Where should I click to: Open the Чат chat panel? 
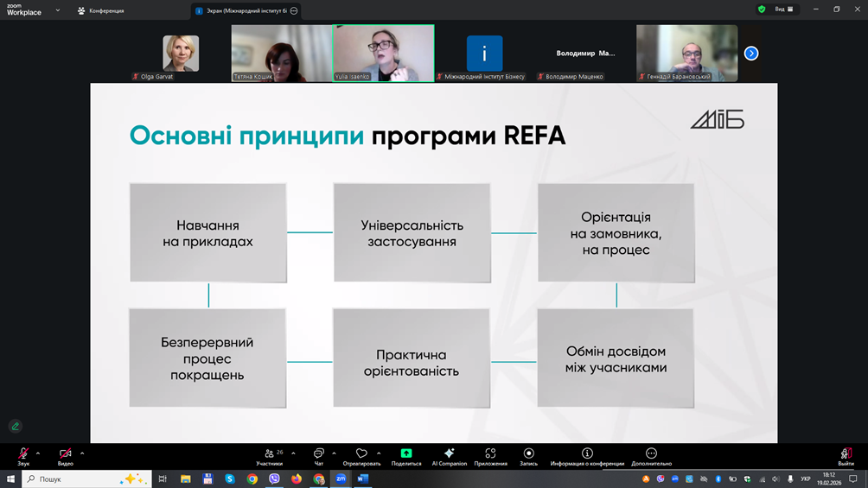tap(318, 455)
